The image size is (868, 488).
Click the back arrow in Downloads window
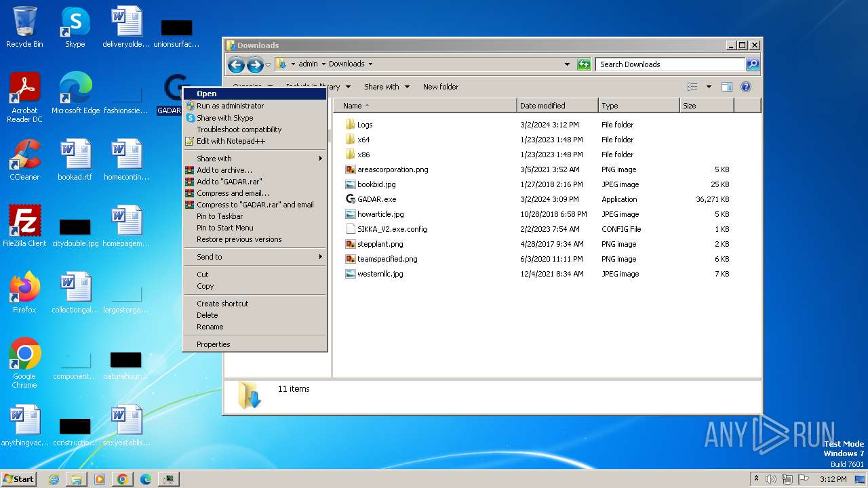click(x=236, y=65)
